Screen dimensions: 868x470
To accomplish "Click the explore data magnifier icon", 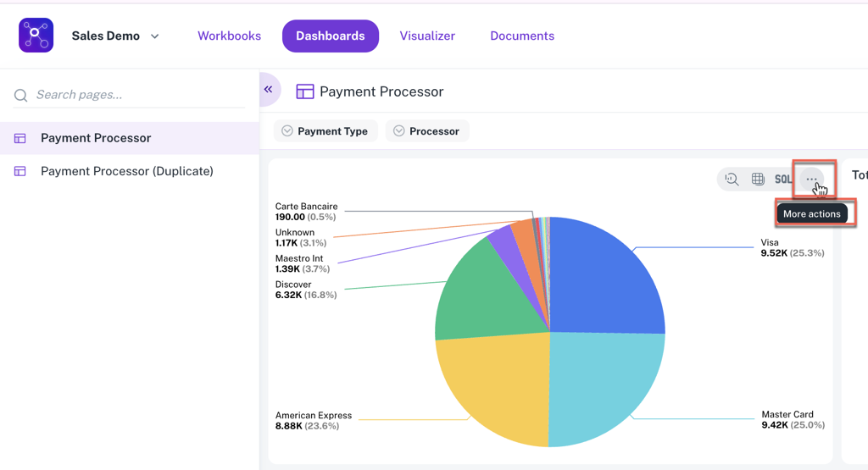I will (x=732, y=180).
